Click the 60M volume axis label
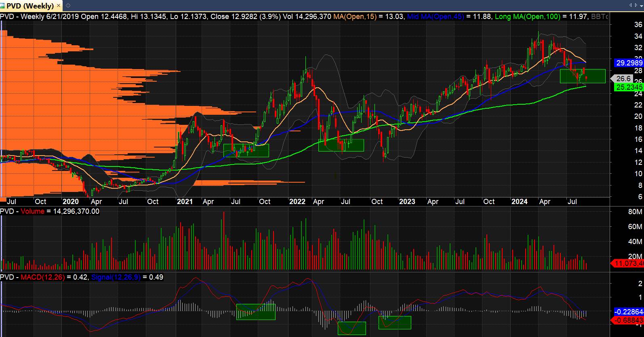The width and height of the screenshot is (644, 337). (x=636, y=227)
